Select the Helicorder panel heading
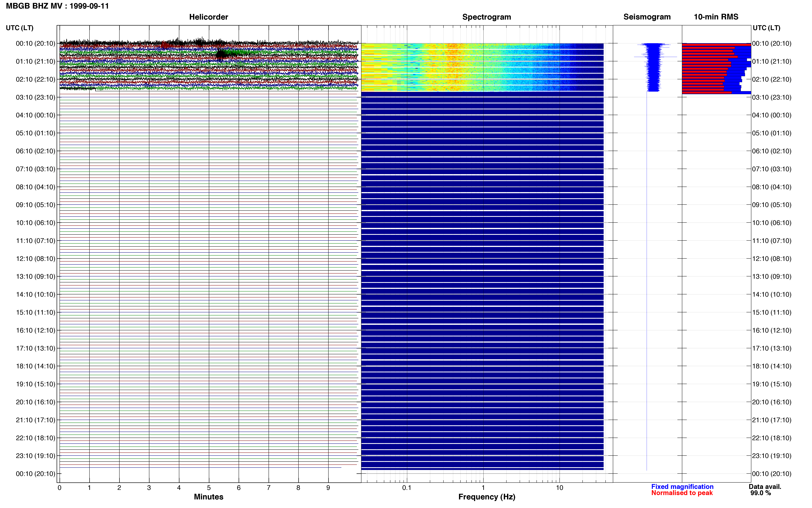The image size is (812, 508). pos(209,17)
